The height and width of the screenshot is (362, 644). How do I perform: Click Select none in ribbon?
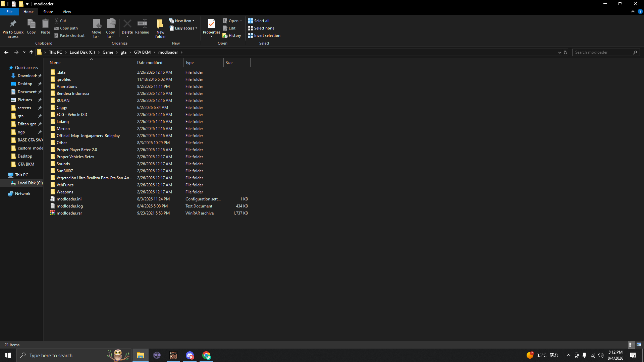point(261,28)
